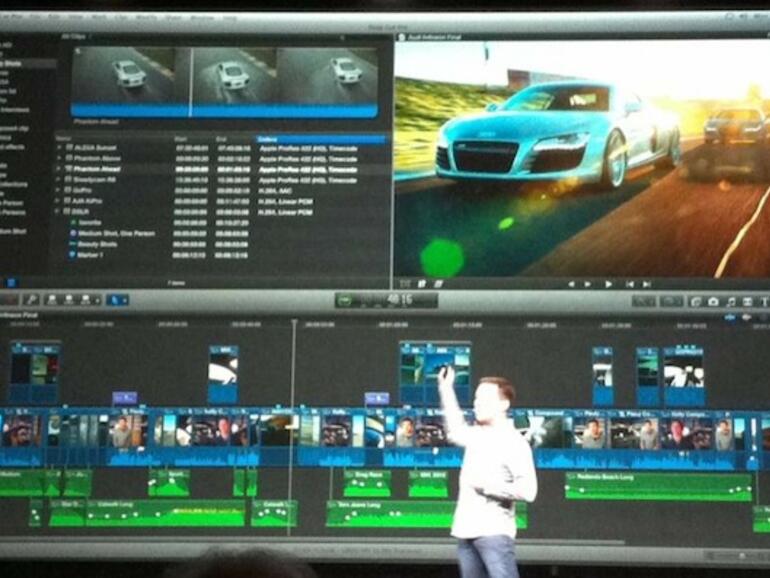Select the Marker 1 row text
This screenshot has width=770, height=578.
click(x=90, y=255)
